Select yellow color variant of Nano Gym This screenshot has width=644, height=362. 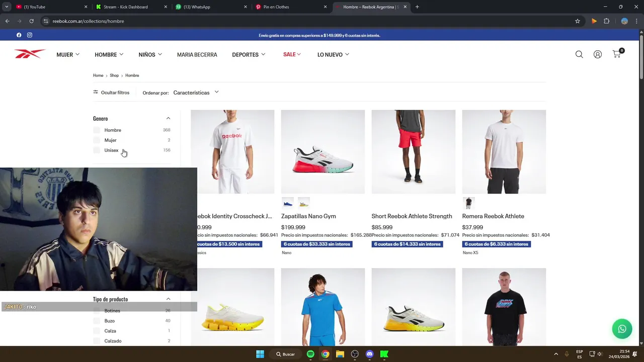click(x=303, y=203)
